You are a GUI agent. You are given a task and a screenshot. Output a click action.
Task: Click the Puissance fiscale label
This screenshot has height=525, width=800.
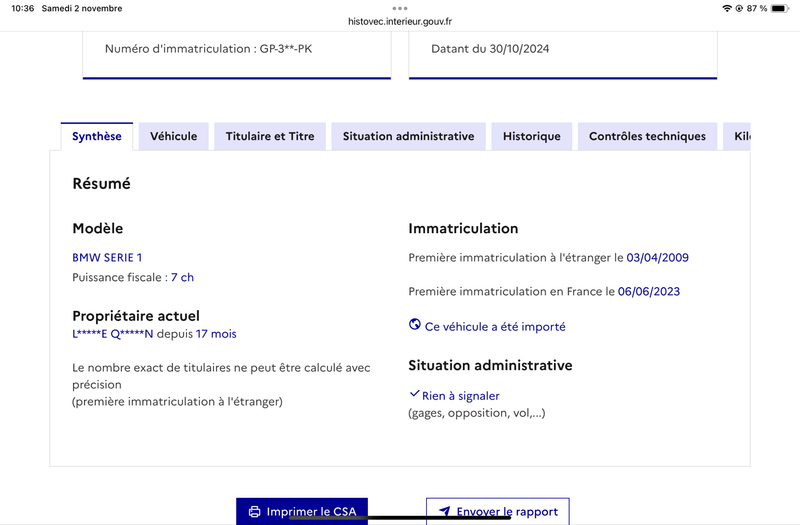120,278
